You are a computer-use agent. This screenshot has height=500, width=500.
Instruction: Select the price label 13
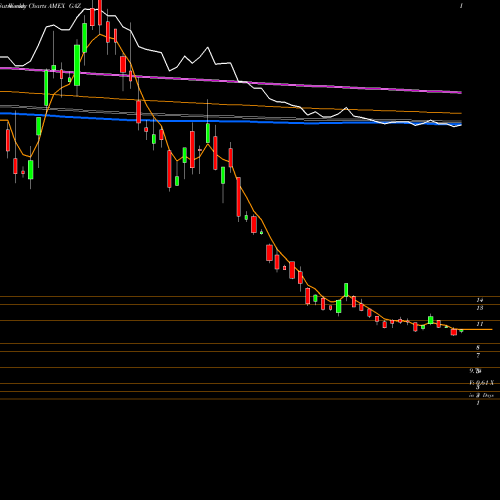click(480, 308)
